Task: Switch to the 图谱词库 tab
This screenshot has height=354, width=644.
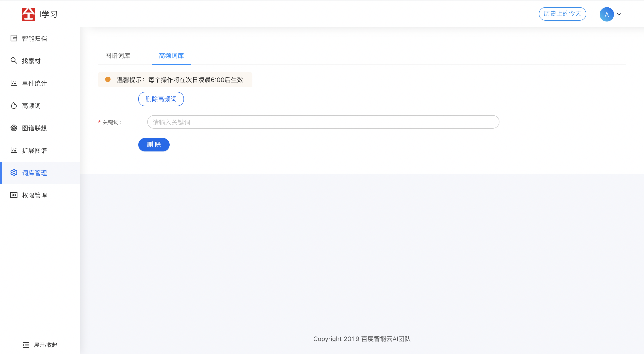Action: click(x=117, y=56)
